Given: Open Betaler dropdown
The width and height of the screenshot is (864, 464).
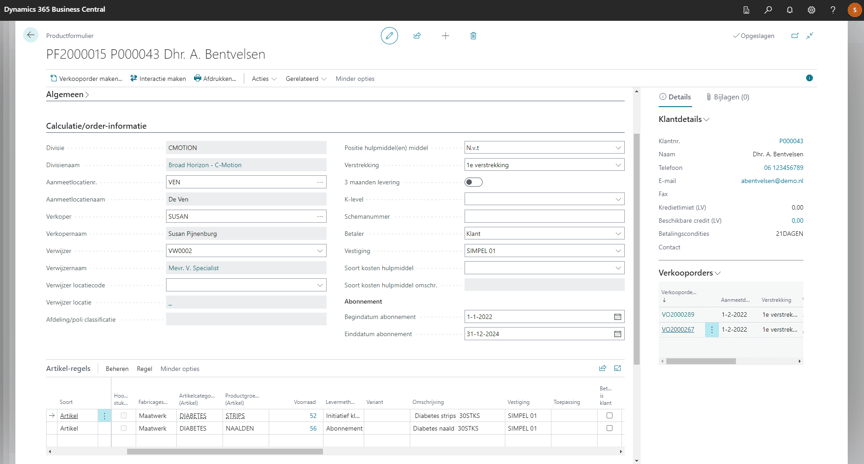Looking at the screenshot, I should point(618,234).
